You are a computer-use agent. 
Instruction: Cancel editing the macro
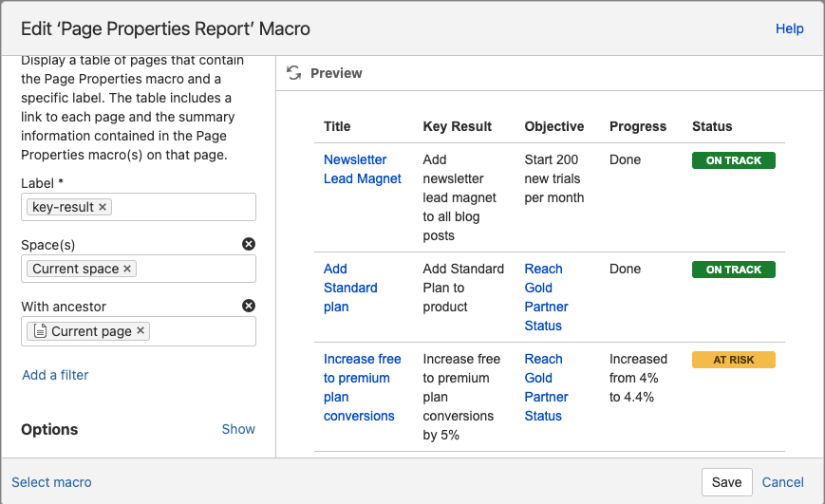pos(782,482)
